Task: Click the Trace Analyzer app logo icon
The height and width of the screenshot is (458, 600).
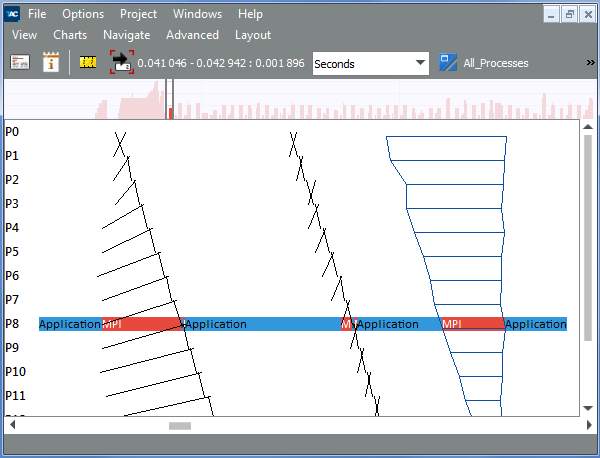Action: click(x=12, y=14)
